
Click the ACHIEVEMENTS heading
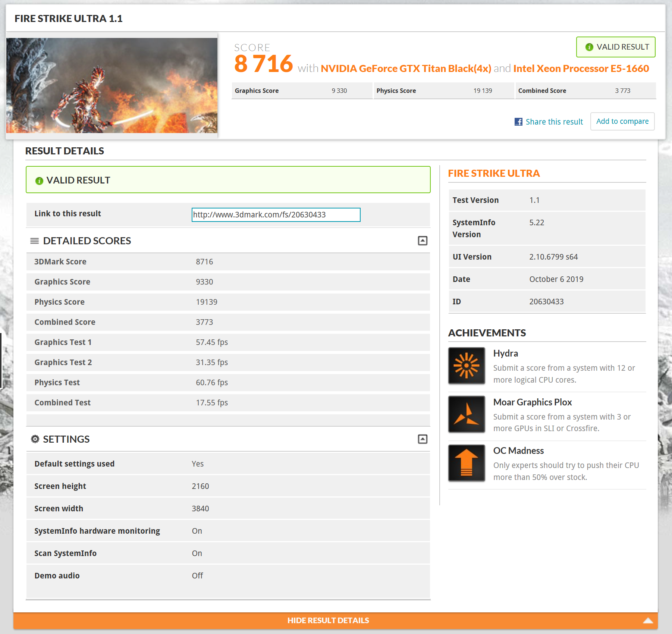pyautogui.click(x=487, y=333)
